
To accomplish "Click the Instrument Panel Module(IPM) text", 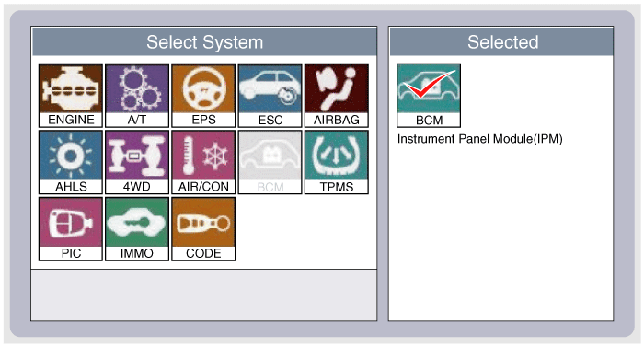I will pos(479,139).
